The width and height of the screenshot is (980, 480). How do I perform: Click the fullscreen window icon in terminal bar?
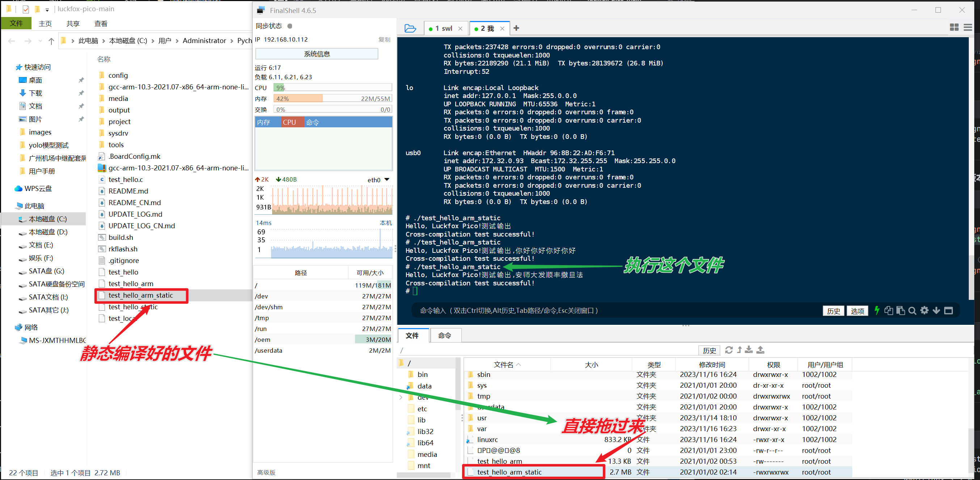949,310
